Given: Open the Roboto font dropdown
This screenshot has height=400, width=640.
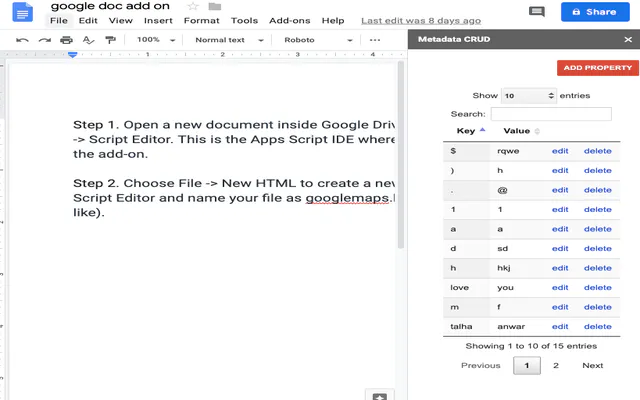Looking at the screenshot, I should [x=318, y=40].
